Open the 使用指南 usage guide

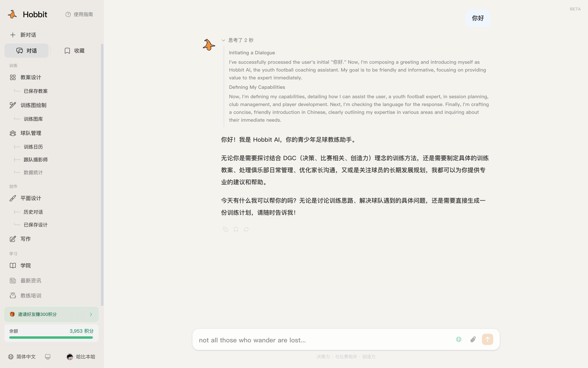[79, 14]
